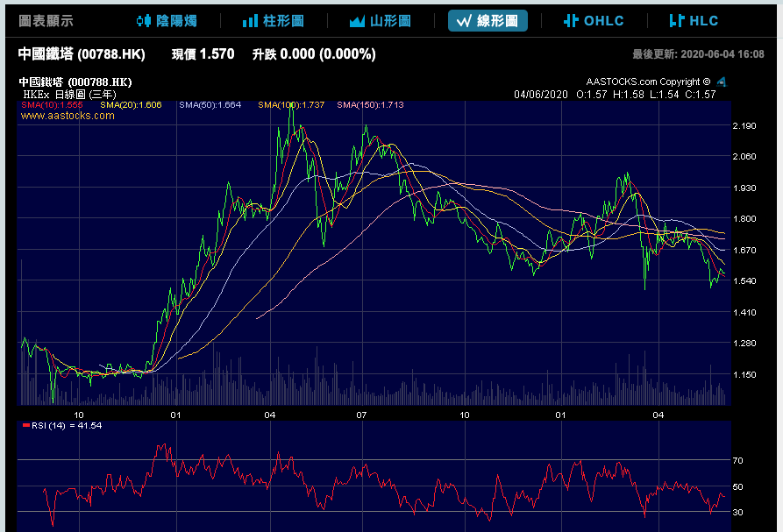
Task: Click the 現價 1.570 current price
Action: click(203, 53)
